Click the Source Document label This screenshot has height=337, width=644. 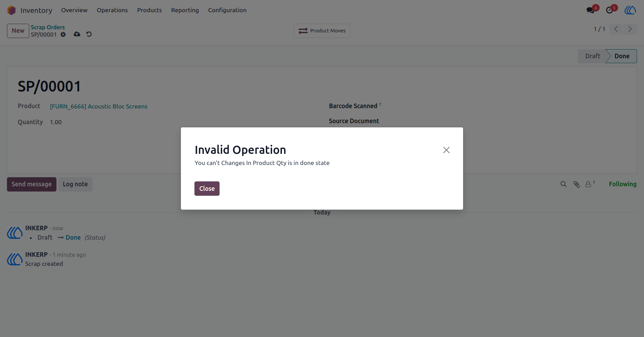354,121
